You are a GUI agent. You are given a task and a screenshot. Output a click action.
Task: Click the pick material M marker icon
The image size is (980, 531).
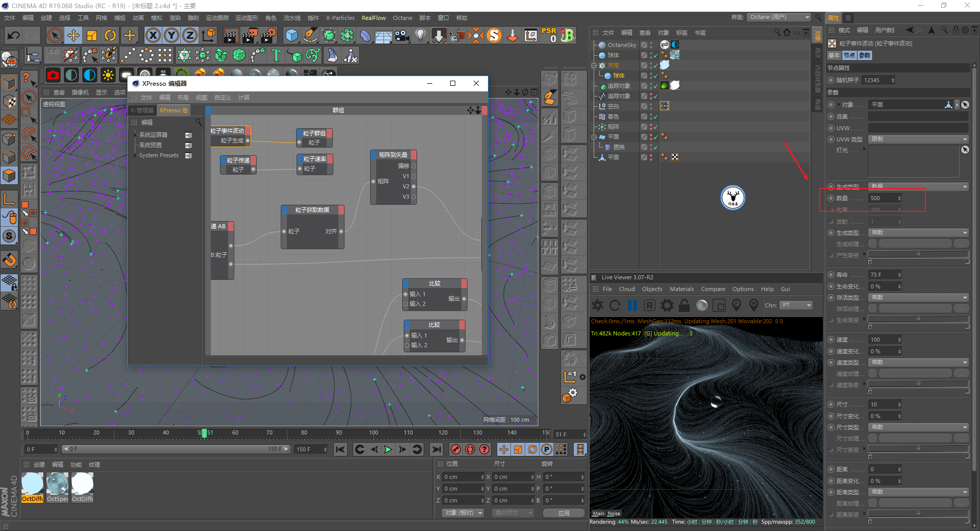754,305
